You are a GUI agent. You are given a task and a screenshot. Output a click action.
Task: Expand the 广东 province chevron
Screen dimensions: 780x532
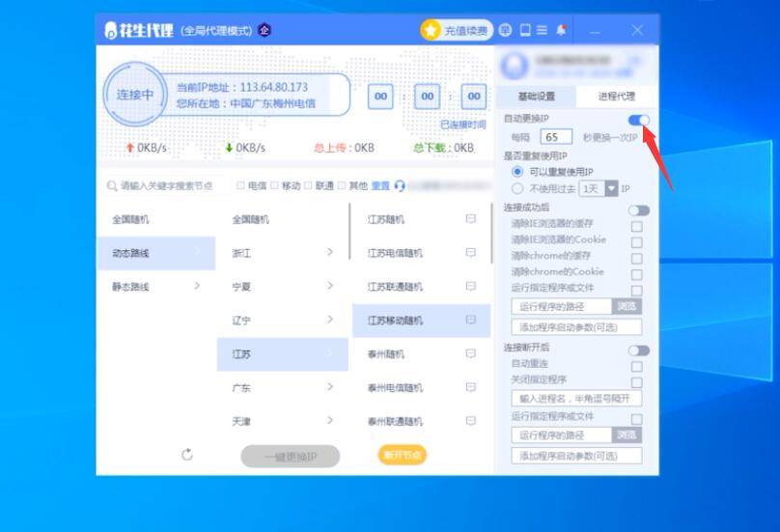(x=330, y=386)
